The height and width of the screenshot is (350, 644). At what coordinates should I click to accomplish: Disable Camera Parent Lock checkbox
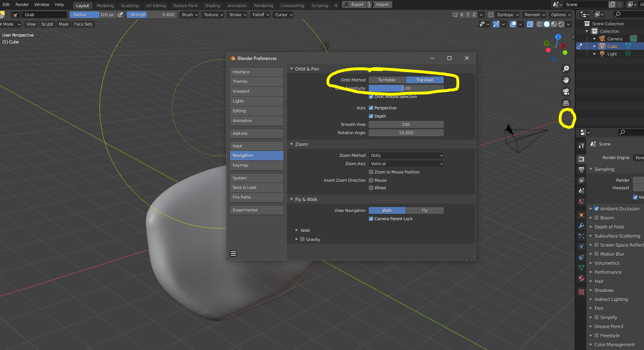click(x=371, y=219)
